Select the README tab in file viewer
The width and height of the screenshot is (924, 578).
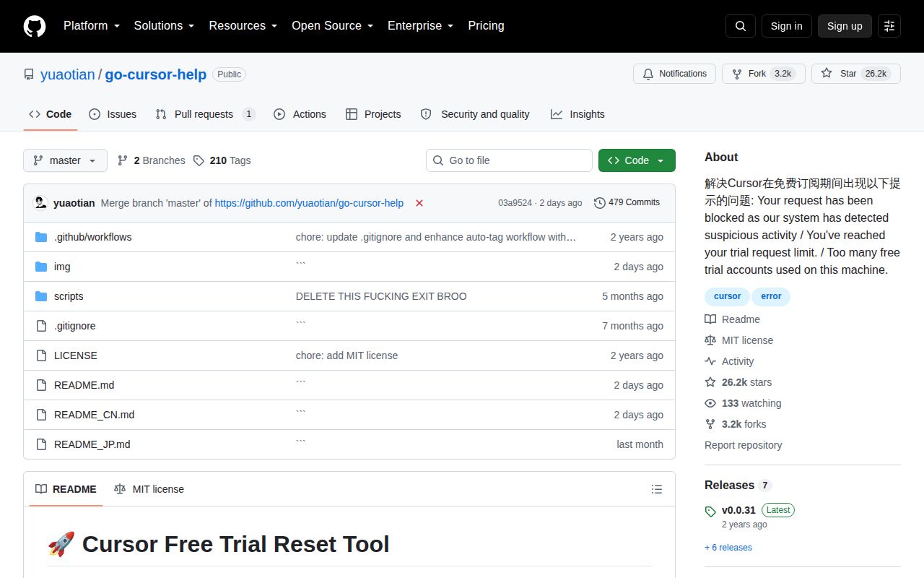pos(66,489)
